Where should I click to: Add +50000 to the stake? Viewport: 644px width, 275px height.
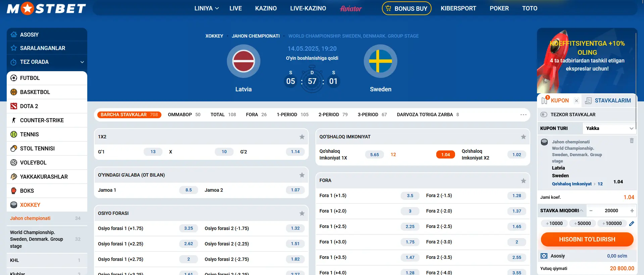click(x=582, y=223)
